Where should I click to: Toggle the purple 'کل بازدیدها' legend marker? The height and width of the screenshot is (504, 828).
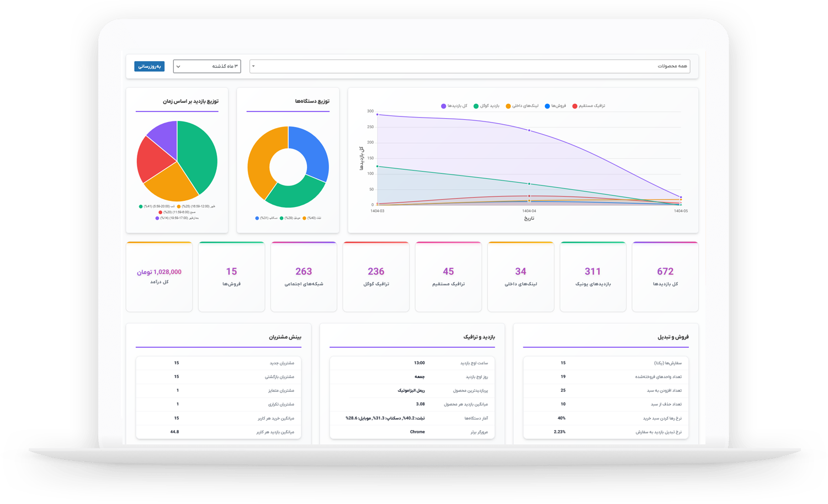[443, 106]
